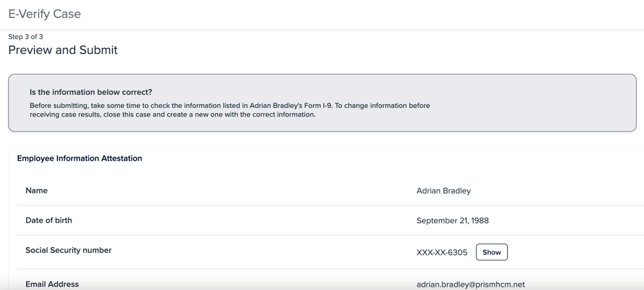This screenshot has height=290, width=644.
Task: Click the masked XXX-XX-6305 value
Action: pos(442,252)
